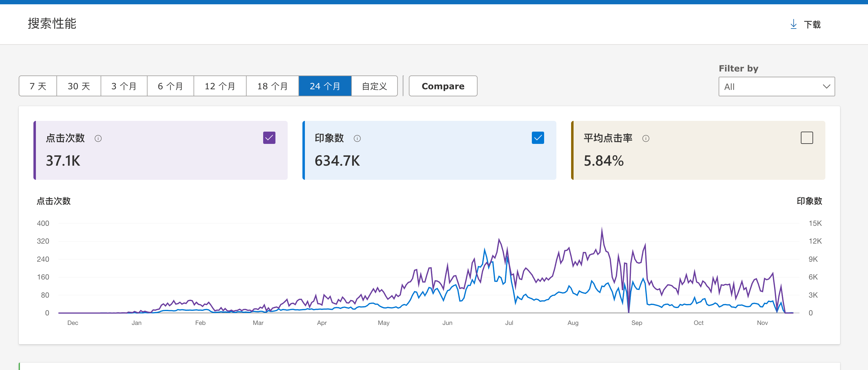Click the download arrow icon
Screen dimensions: 868x370
[x=793, y=24]
